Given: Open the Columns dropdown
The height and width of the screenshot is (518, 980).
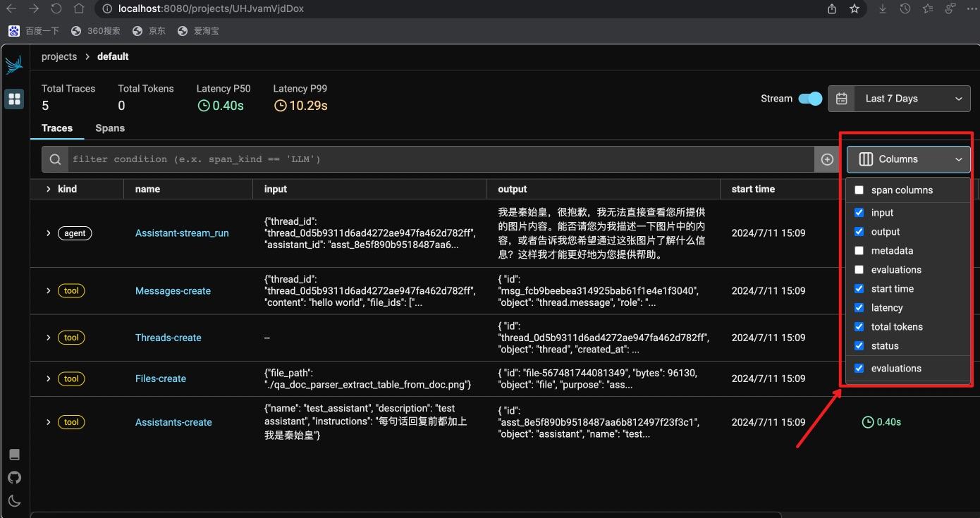Looking at the screenshot, I should coord(909,159).
